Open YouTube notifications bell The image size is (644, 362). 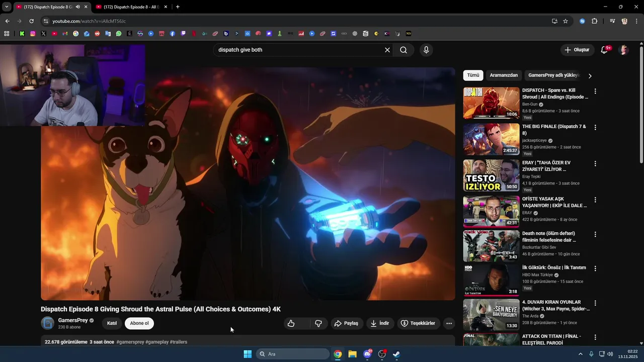[x=605, y=50]
